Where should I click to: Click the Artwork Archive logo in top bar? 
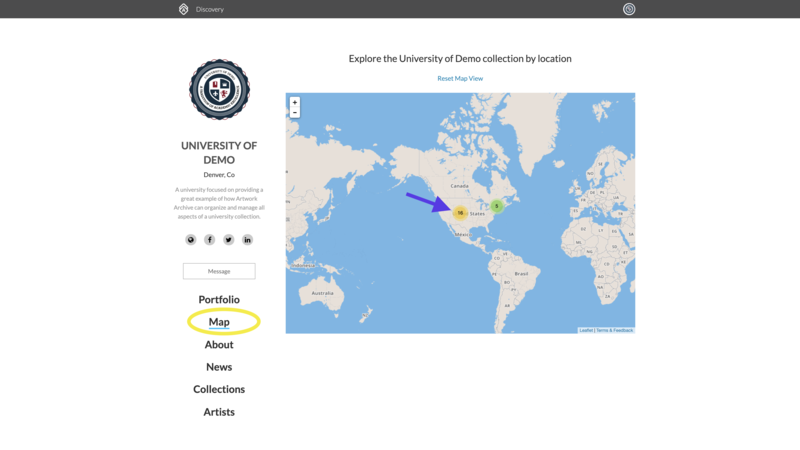click(x=183, y=9)
